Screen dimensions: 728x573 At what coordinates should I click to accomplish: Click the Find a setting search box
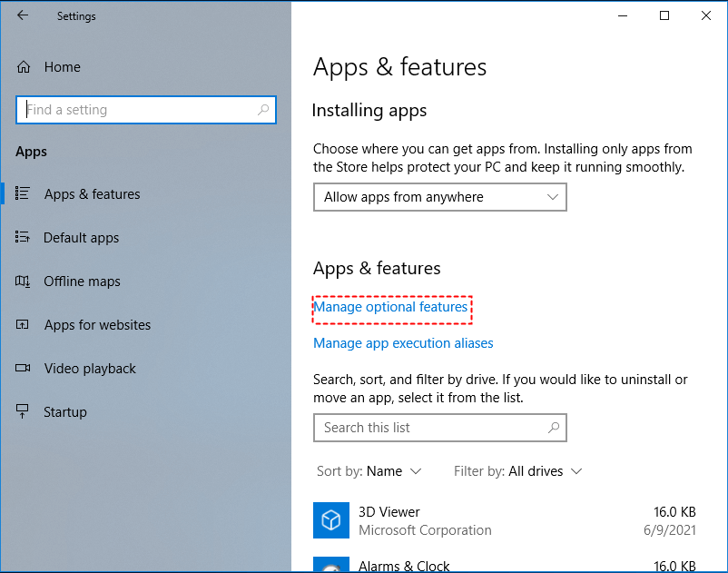coord(136,110)
